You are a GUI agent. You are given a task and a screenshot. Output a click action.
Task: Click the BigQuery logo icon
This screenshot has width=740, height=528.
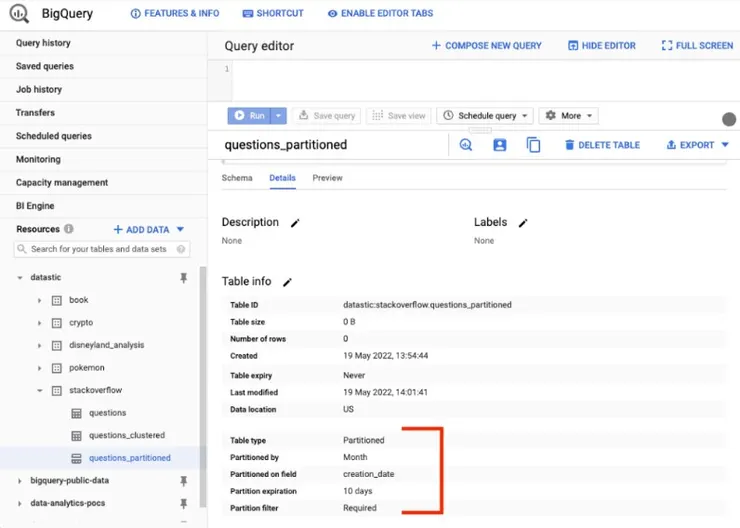pos(19,13)
